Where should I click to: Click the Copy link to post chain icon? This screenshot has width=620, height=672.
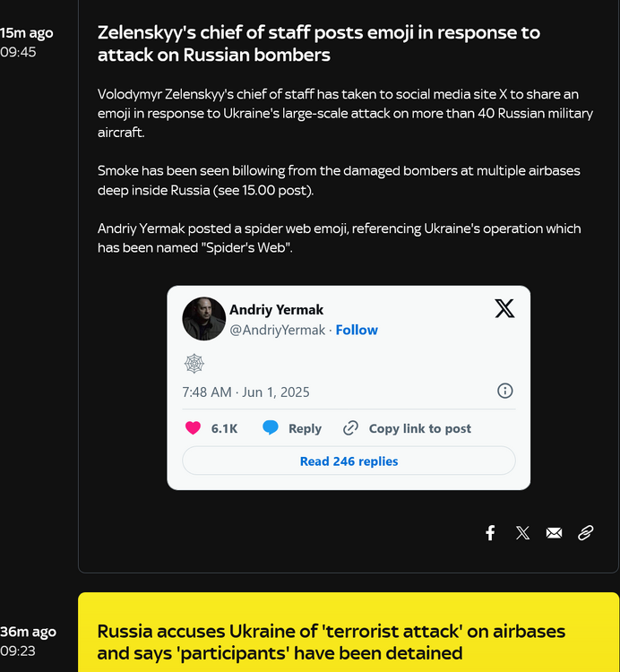point(350,428)
